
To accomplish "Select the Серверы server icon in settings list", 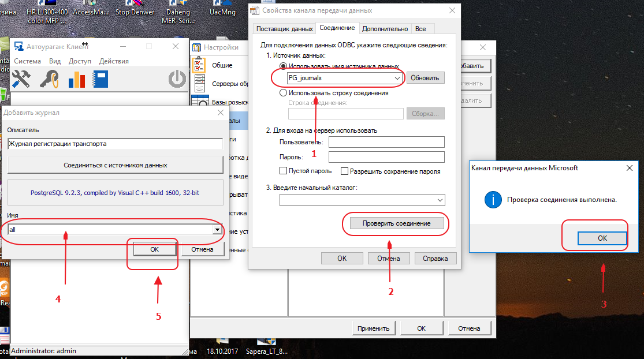I will (x=199, y=84).
